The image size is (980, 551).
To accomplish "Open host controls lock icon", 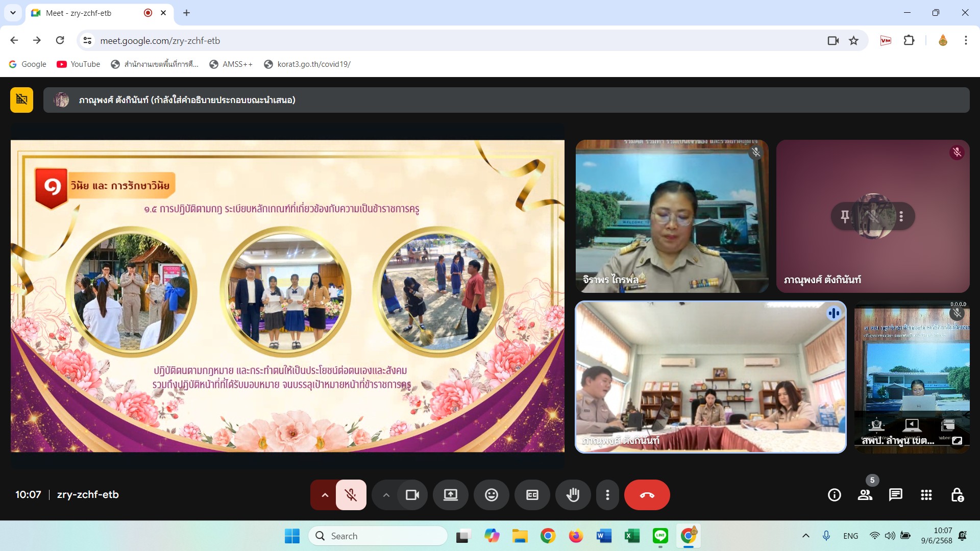I will coord(957,495).
